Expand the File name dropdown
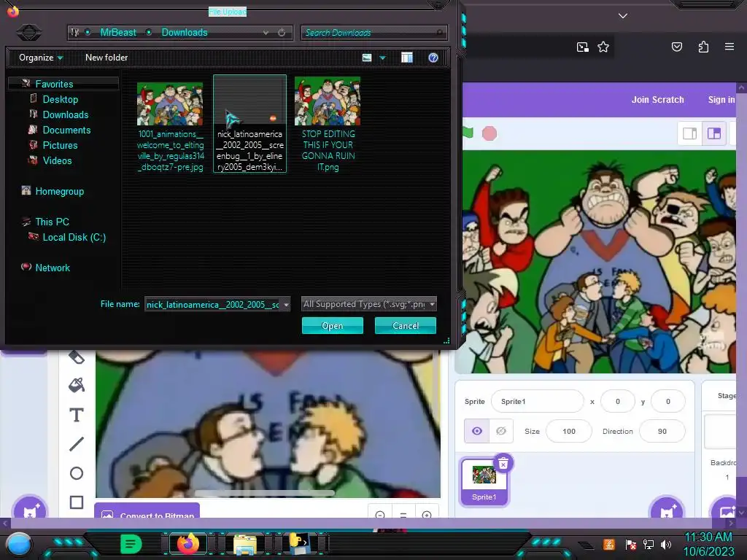 (x=286, y=305)
